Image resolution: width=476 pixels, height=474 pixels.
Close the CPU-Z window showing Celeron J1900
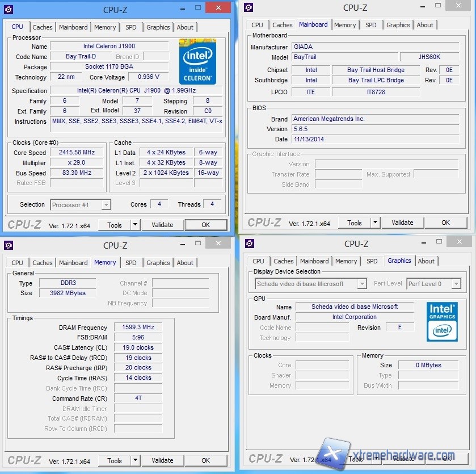[218, 8]
